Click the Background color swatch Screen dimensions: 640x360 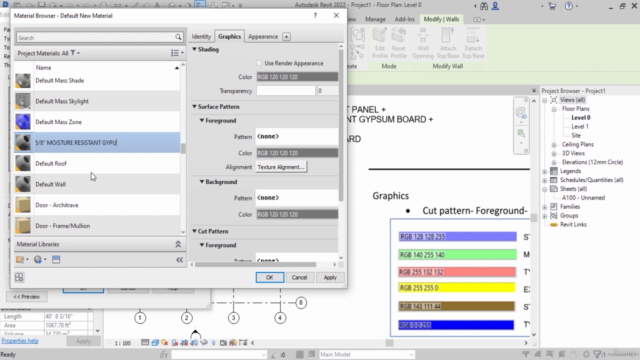(297, 214)
